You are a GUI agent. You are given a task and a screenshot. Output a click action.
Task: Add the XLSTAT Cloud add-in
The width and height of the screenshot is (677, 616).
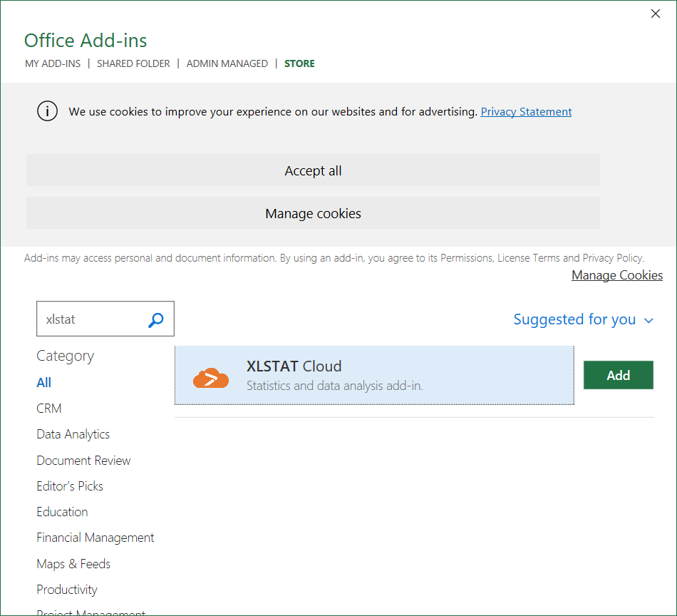[618, 375]
